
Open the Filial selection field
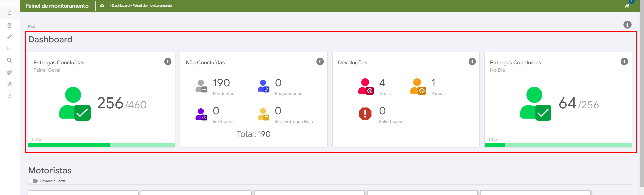point(323,26)
